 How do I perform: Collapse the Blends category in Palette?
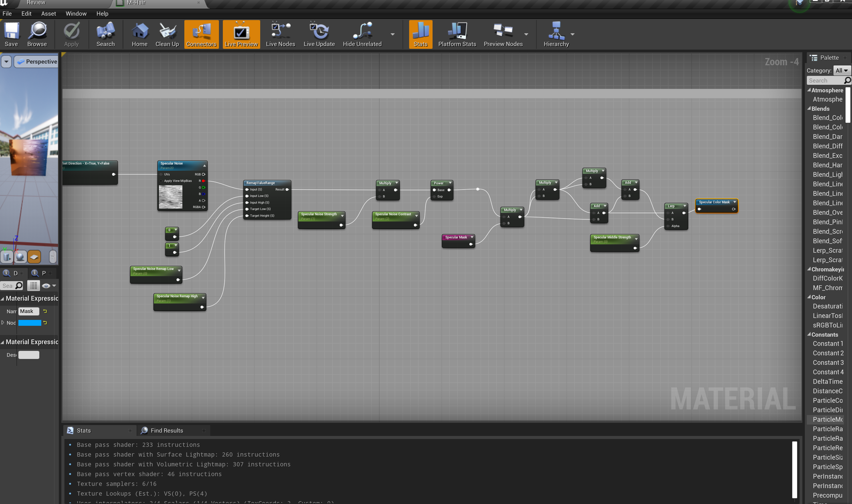point(809,108)
